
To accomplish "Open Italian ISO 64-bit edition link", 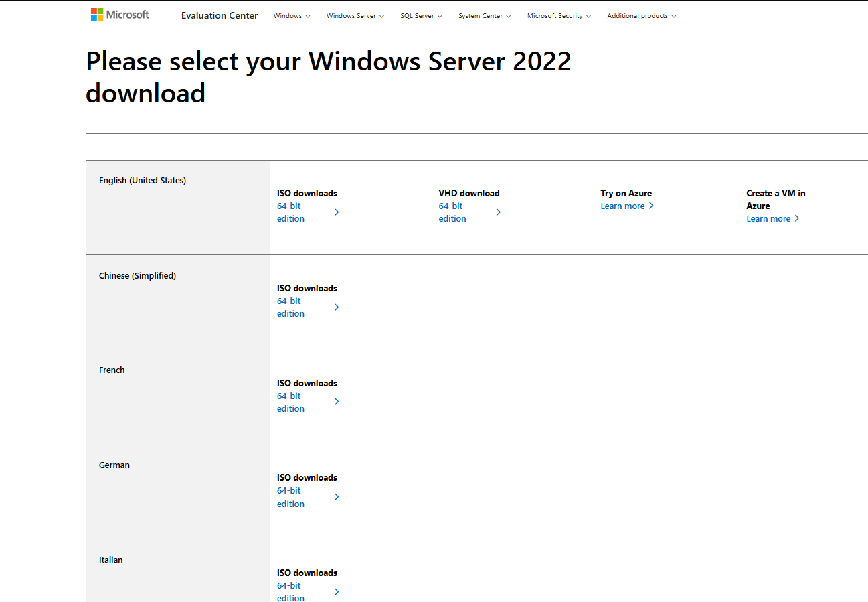I will pos(291,591).
